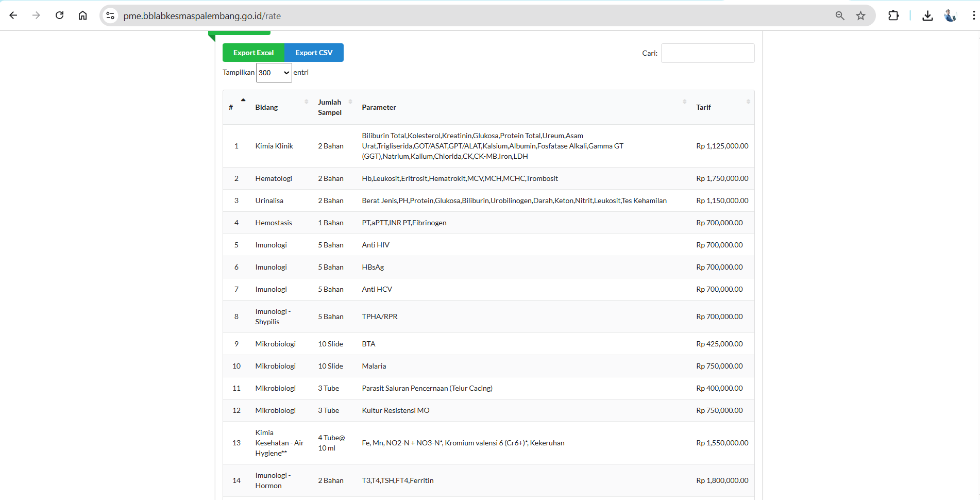Open Chrome three-dot menu
The height and width of the screenshot is (500, 980).
pyautogui.click(x=973, y=15)
